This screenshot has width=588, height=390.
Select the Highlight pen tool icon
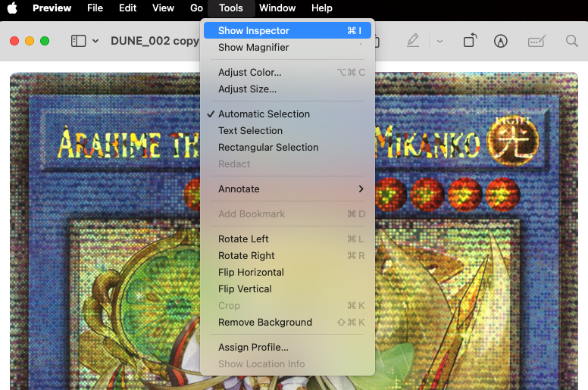pos(413,41)
